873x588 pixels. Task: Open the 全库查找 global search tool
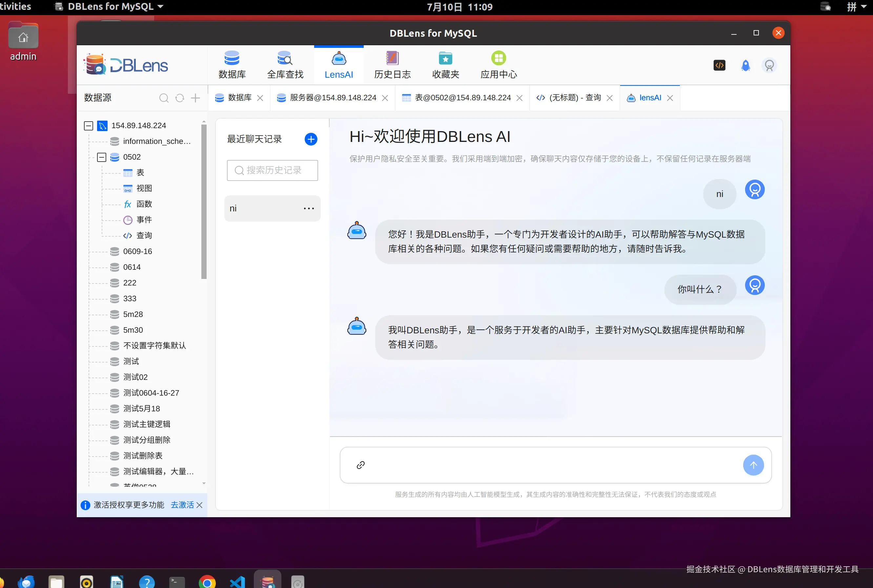click(x=285, y=65)
